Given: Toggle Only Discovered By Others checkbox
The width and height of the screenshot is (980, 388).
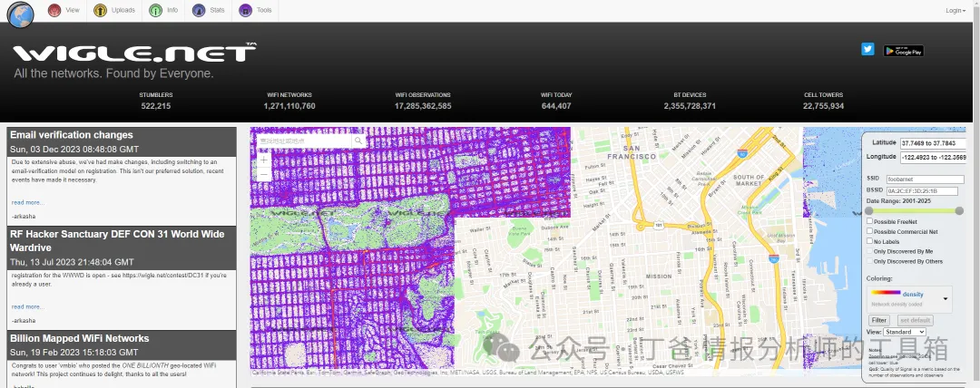Looking at the screenshot, I should 869,261.
